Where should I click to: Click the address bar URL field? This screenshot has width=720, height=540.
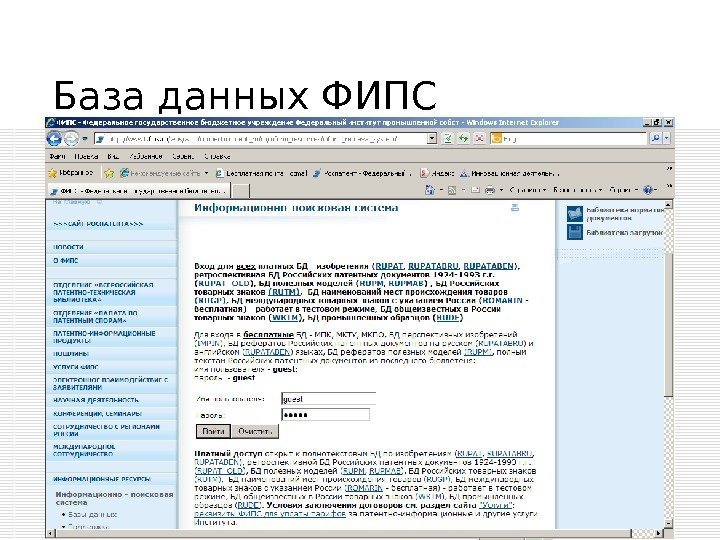tap(260, 138)
